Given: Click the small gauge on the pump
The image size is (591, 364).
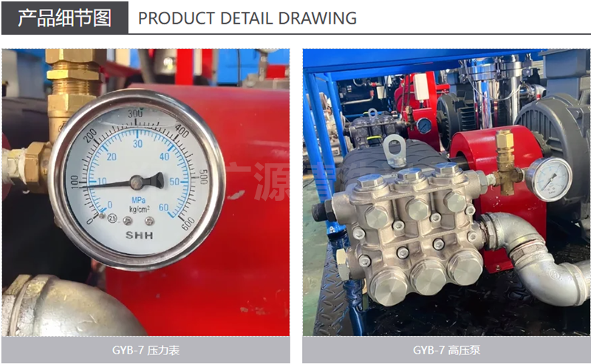Looking at the screenshot, I should (548, 179).
